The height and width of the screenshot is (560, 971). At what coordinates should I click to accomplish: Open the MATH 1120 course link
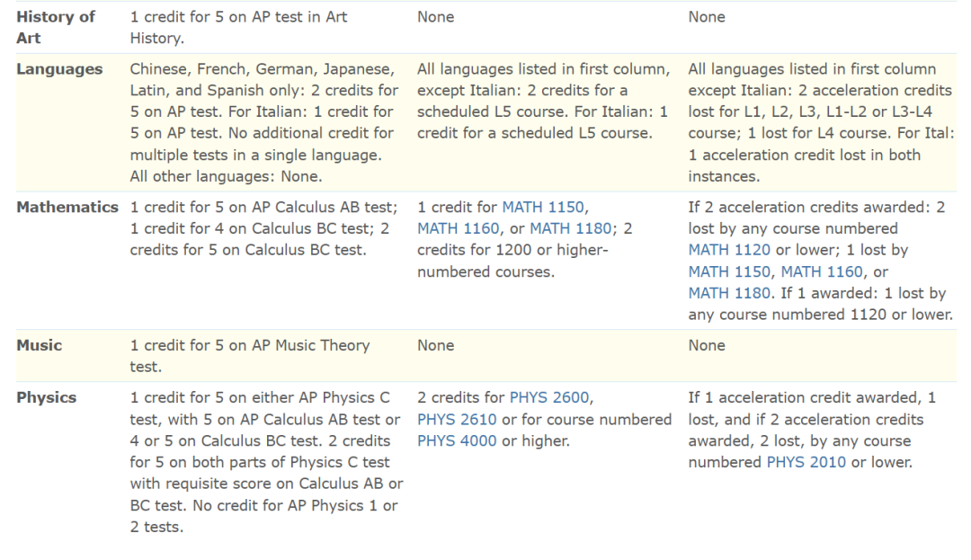(x=729, y=250)
